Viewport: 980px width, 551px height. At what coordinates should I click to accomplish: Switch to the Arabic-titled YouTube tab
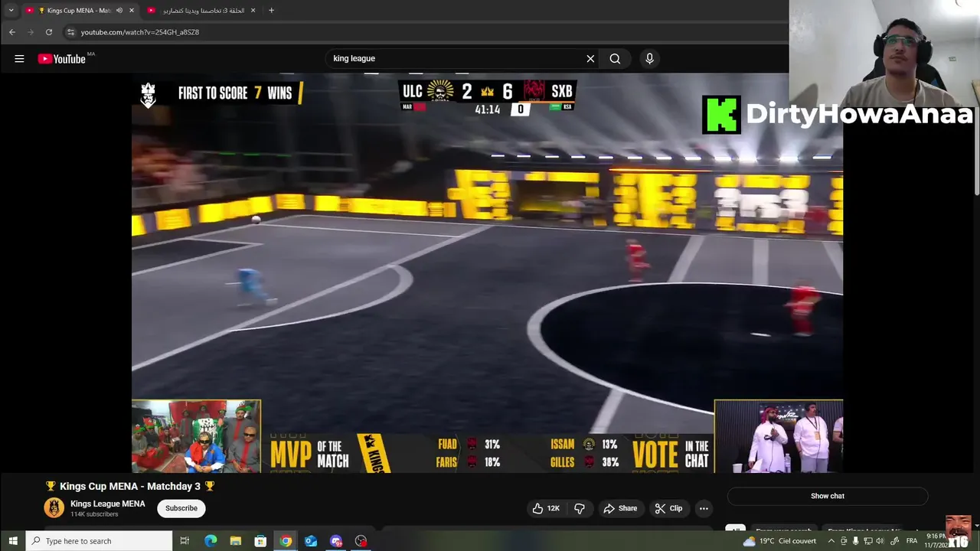(x=203, y=11)
